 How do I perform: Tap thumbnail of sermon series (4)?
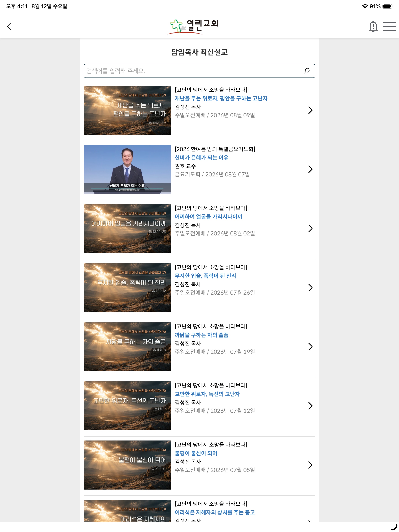click(x=127, y=465)
